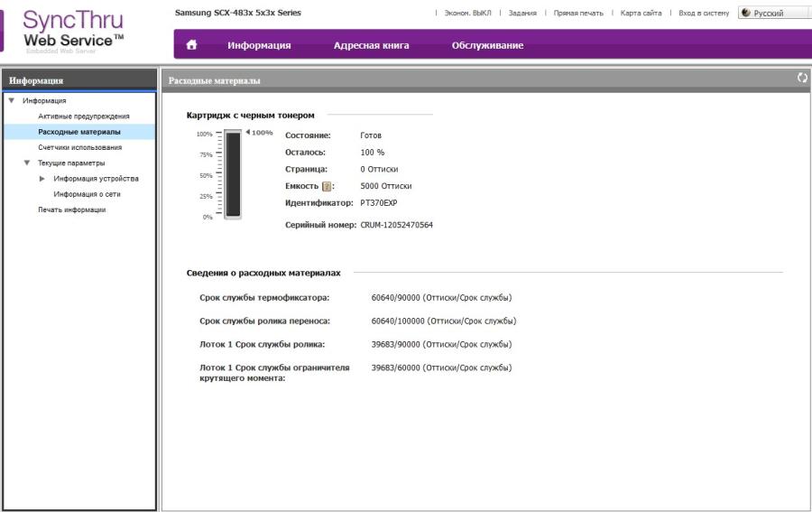Select Счетчики использования in the sidebar
The height and width of the screenshot is (512, 812).
click(x=79, y=147)
